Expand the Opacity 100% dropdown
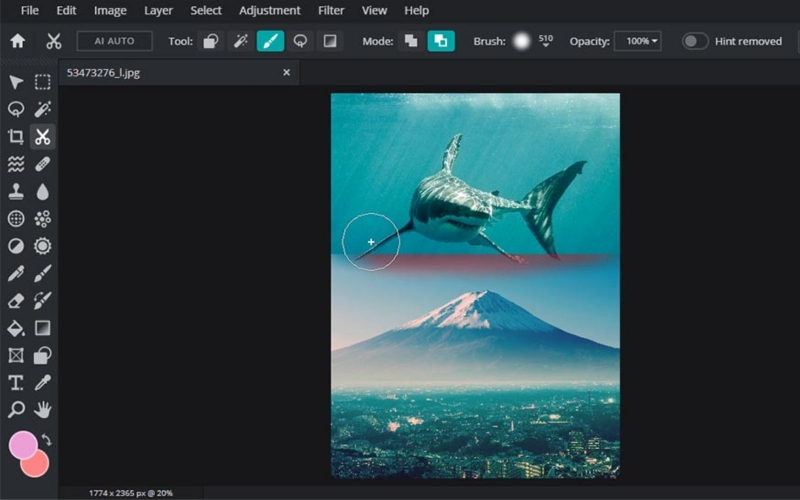Viewport: 800px width, 500px height. (x=638, y=41)
